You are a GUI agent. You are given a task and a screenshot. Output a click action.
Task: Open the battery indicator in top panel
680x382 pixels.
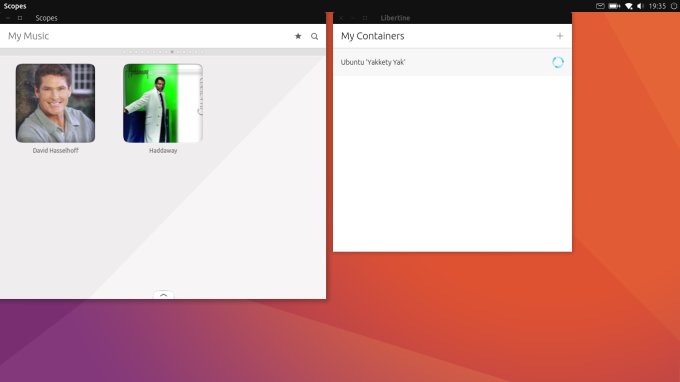tap(615, 6)
